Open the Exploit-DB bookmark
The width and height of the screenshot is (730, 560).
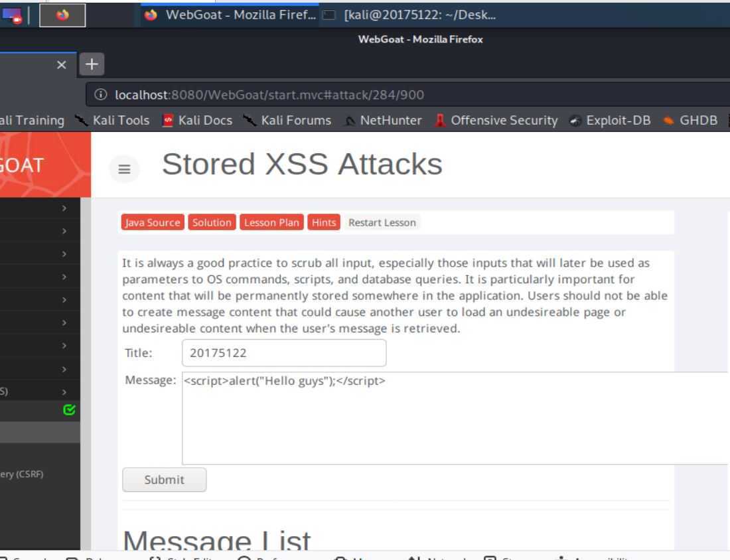(x=610, y=120)
